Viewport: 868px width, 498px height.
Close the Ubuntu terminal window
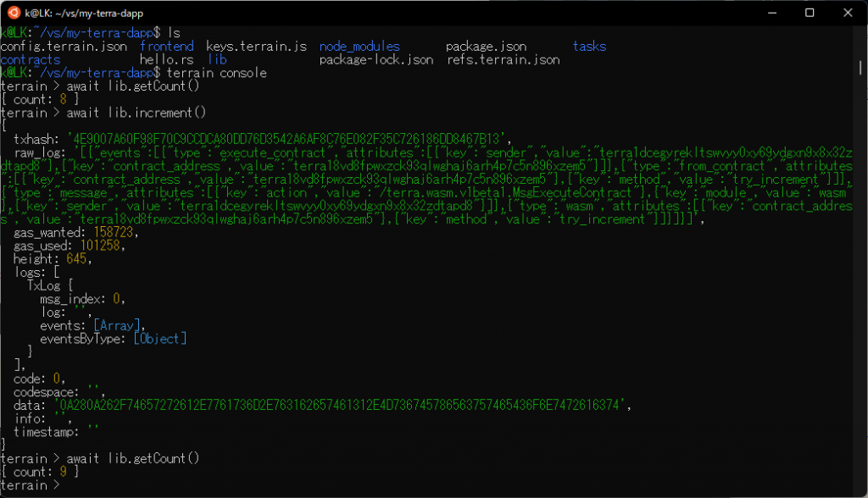849,13
